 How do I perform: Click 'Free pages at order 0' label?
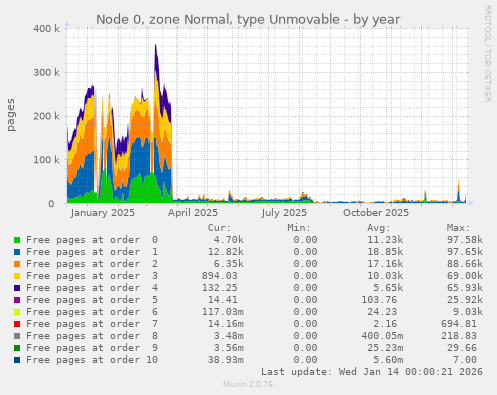[92, 240]
